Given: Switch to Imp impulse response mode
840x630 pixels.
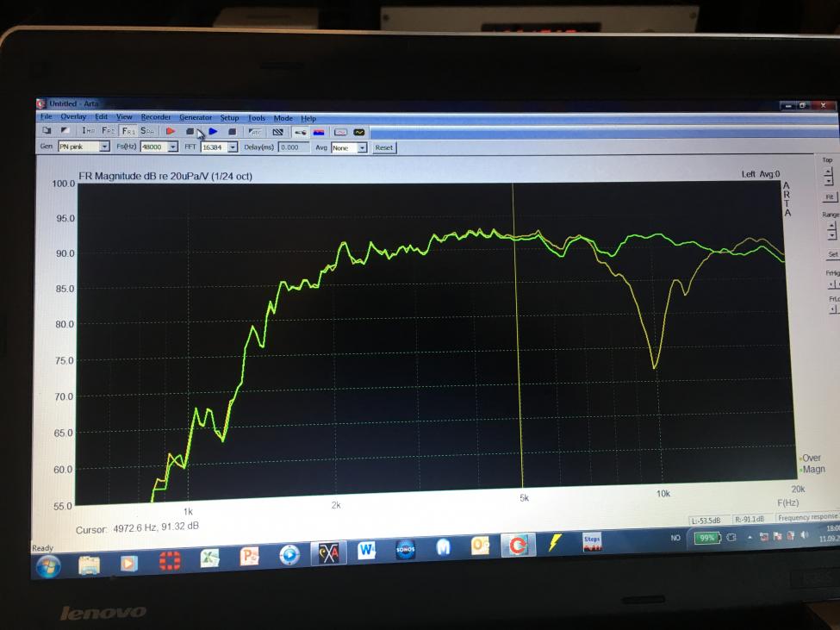Looking at the screenshot, I should coord(89,130).
